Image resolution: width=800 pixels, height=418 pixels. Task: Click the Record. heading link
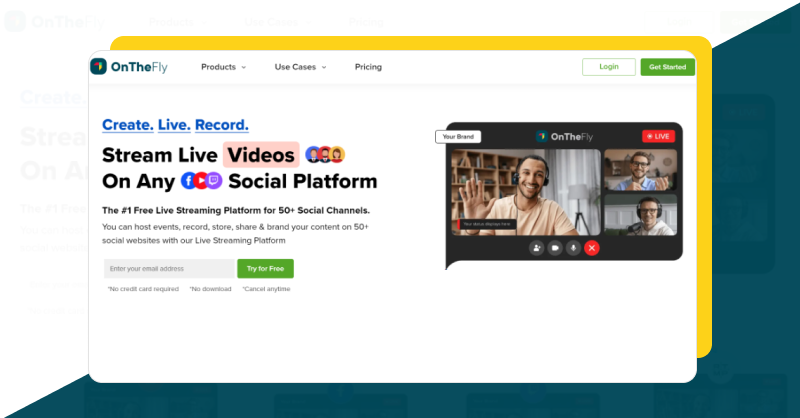222,125
